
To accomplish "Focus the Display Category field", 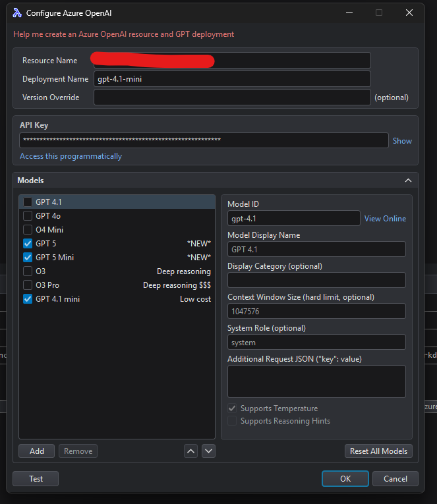I will (x=317, y=280).
